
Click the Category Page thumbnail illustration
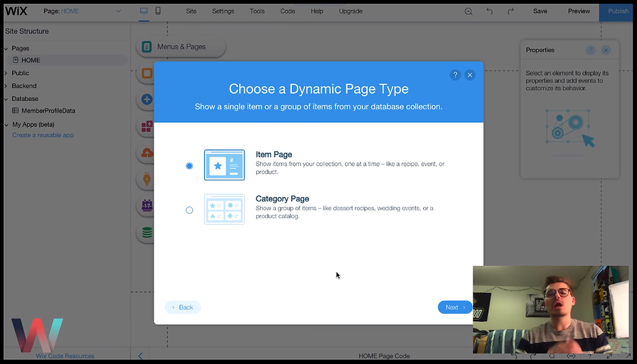[224, 209]
